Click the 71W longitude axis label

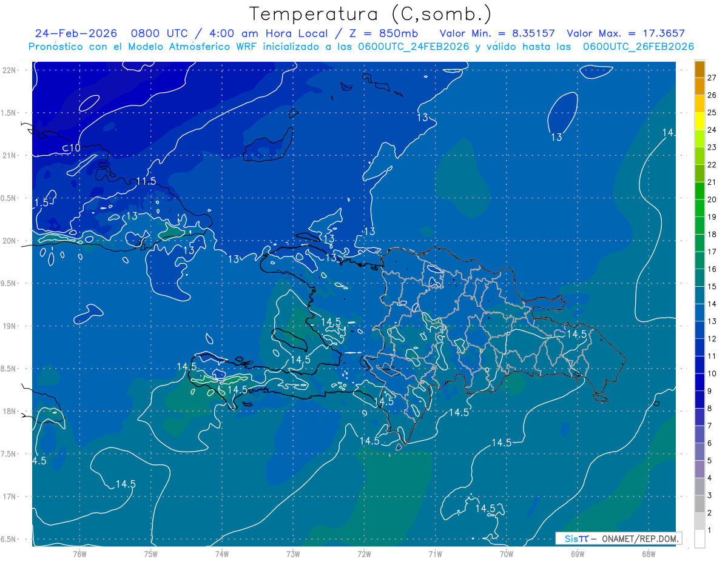435,554
